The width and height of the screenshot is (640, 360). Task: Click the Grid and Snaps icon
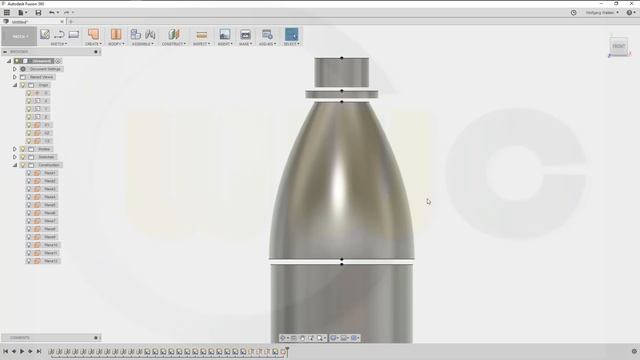point(343,338)
